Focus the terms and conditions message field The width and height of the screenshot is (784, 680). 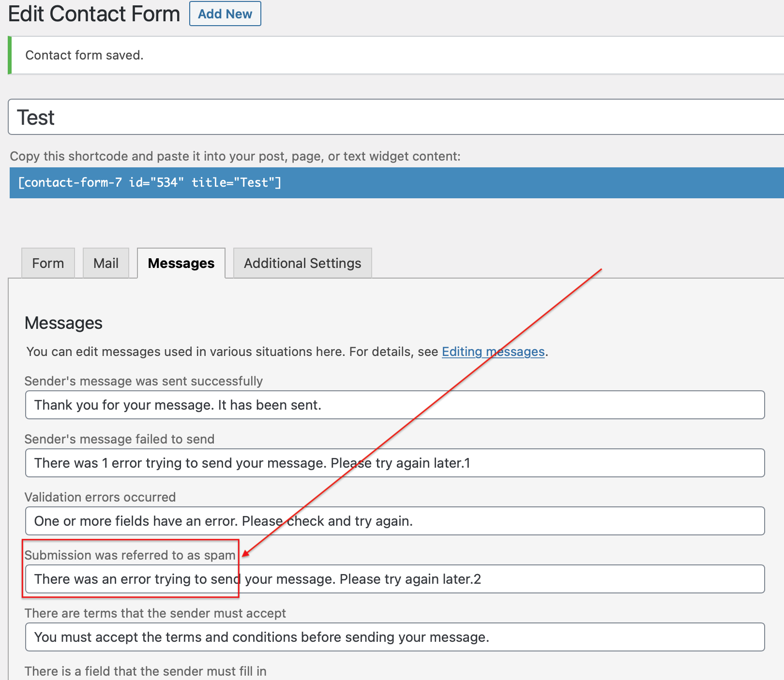click(x=394, y=637)
